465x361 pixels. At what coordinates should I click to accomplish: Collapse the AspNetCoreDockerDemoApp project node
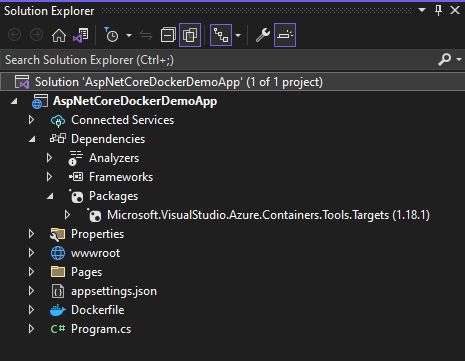(x=14, y=101)
